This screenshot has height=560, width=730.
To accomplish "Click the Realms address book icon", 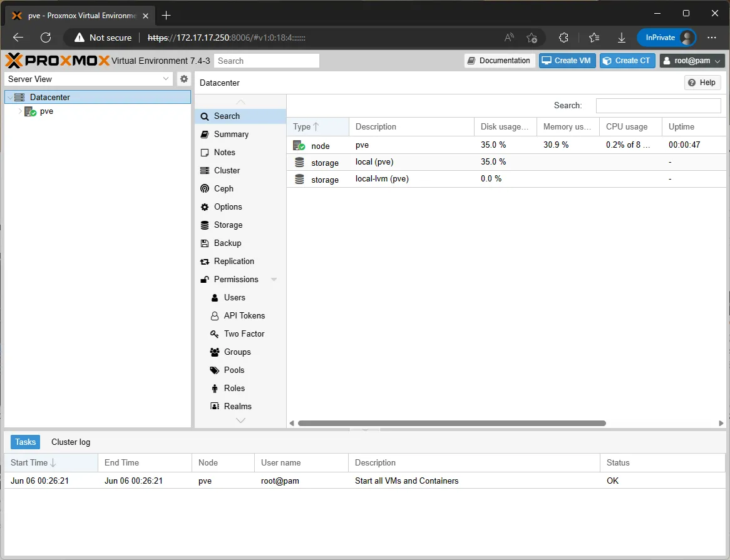I will 215,407.
